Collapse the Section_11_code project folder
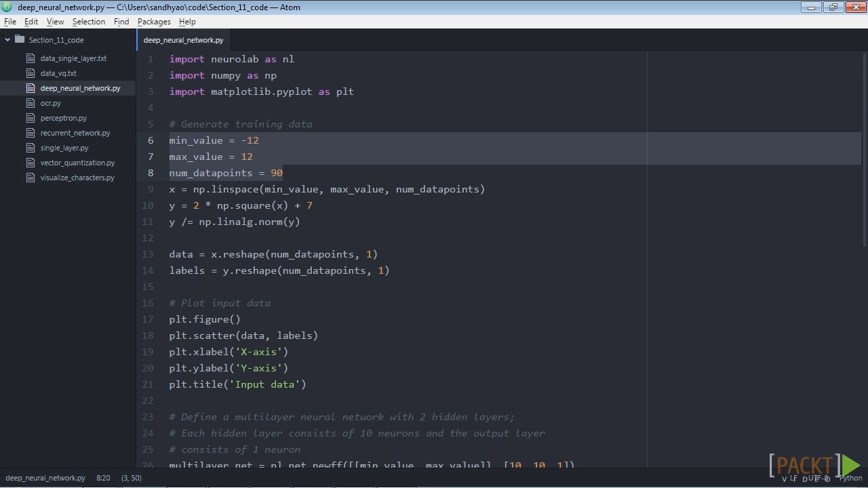The height and width of the screenshot is (488, 868). coord(7,40)
